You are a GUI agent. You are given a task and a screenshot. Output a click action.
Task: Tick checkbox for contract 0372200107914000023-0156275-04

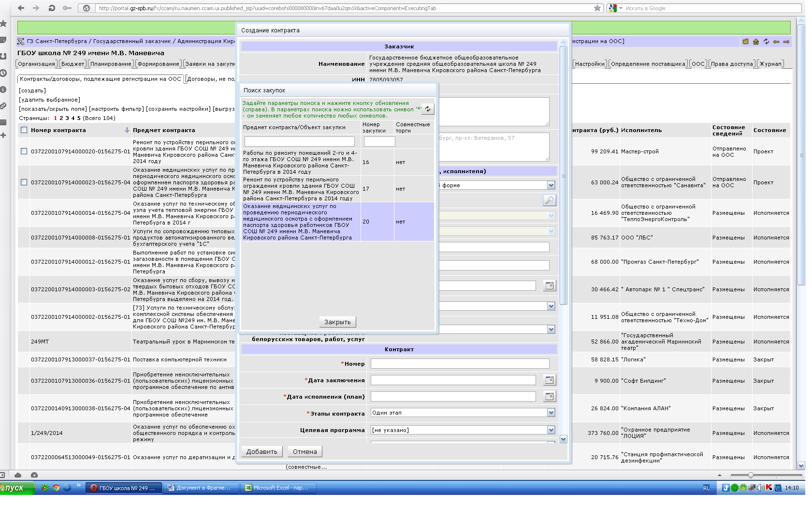click(x=24, y=182)
